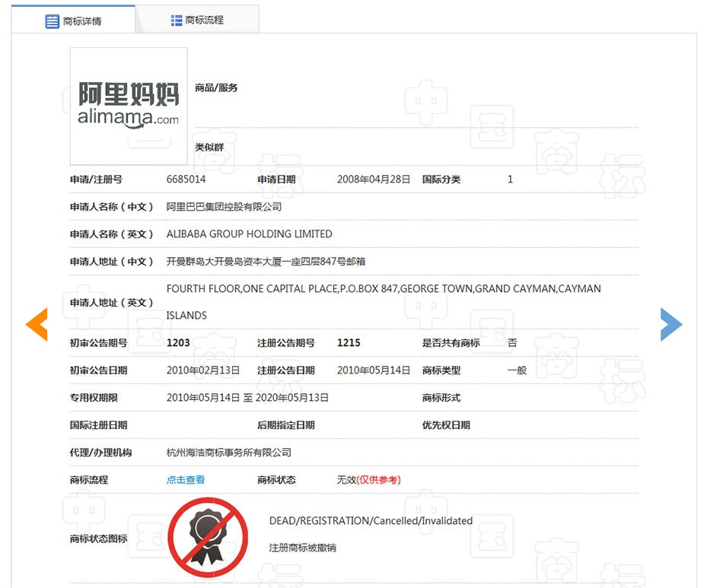Image resolution: width=704 pixels, height=588 pixels.
Task: Select application date 2008年04月28日
Action: (374, 180)
